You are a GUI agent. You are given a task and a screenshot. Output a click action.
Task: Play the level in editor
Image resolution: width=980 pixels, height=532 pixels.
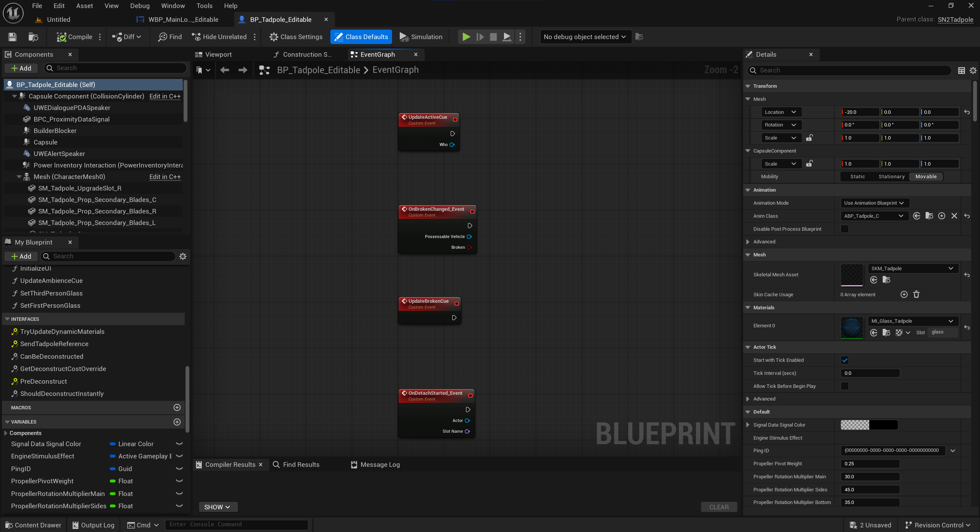click(x=466, y=37)
